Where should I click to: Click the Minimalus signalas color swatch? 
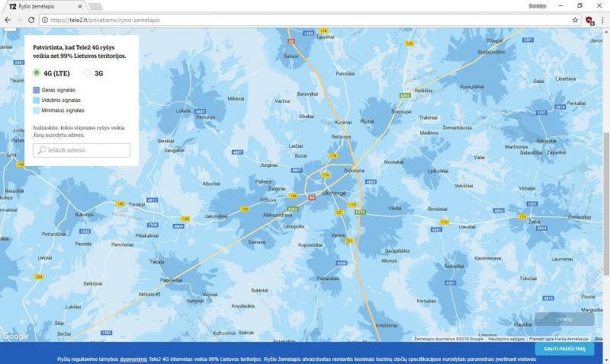click(x=36, y=110)
